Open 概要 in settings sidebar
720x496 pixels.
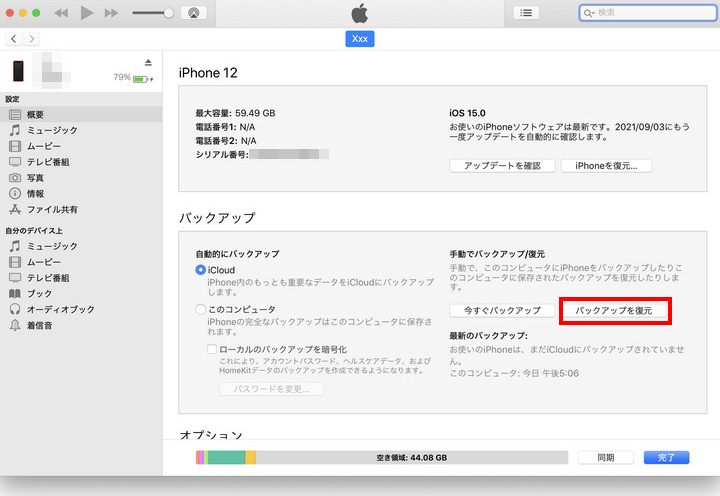pyautogui.click(x=81, y=114)
